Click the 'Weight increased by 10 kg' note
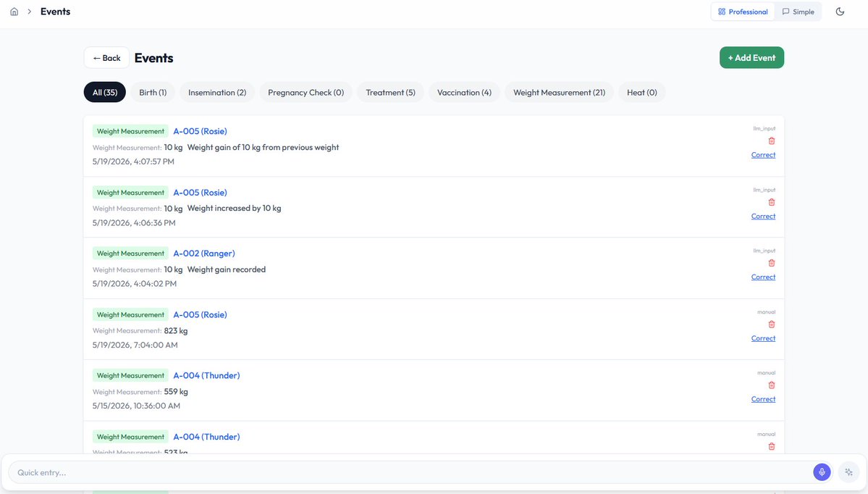The height and width of the screenshot is (494, 868). tap(234, 208)
